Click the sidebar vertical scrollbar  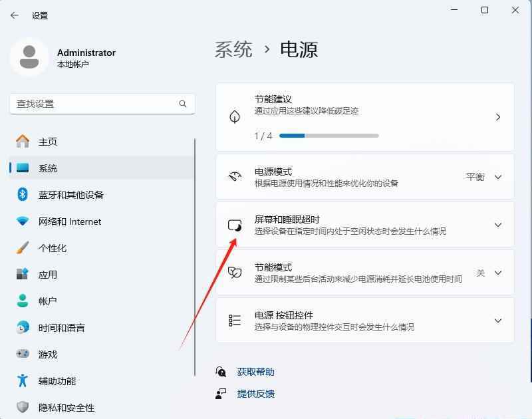tap(195, 257)
